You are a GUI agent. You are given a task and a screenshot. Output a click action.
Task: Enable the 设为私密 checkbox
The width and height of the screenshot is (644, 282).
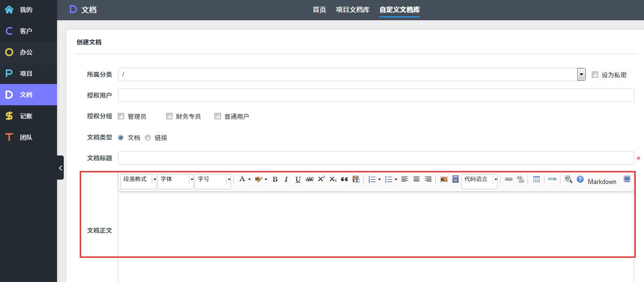(x=595, y=74)
